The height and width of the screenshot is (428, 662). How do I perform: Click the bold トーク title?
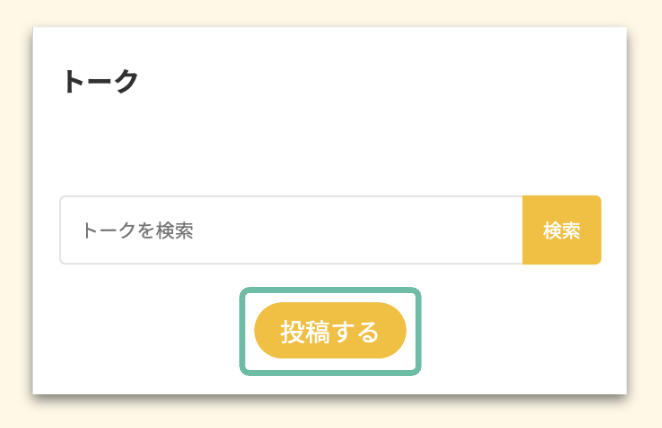click(101, 81)
